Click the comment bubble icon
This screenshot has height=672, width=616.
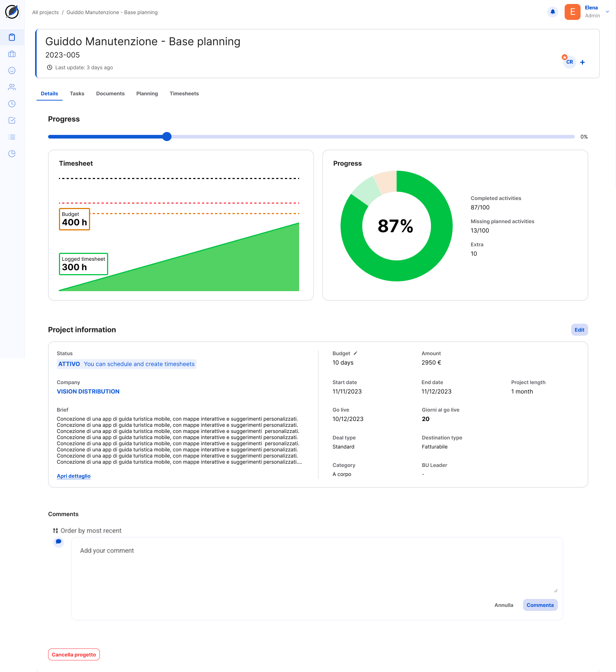(x=59, y=542)
